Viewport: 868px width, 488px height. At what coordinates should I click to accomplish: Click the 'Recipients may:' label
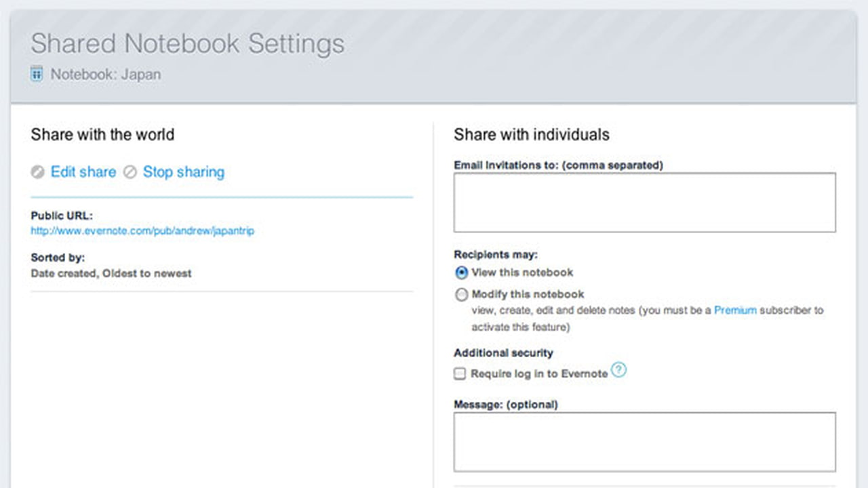coord(496,255)
